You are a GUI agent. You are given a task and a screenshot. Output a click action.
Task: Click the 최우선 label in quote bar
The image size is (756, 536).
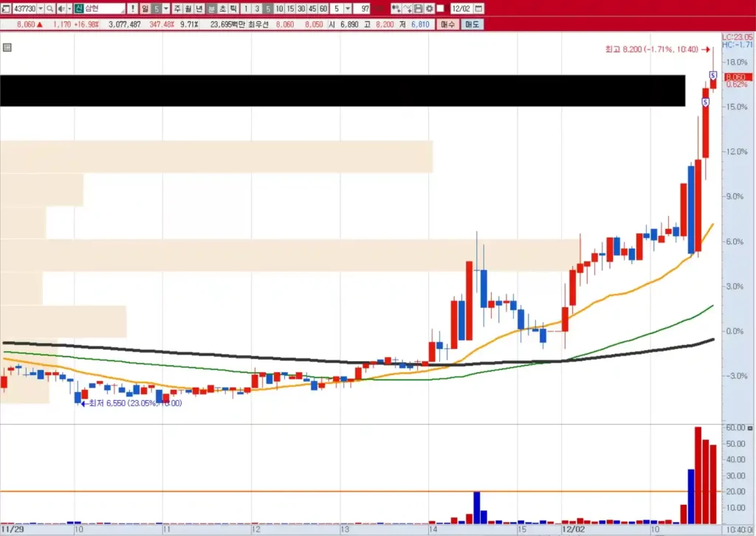click(258, 24)
